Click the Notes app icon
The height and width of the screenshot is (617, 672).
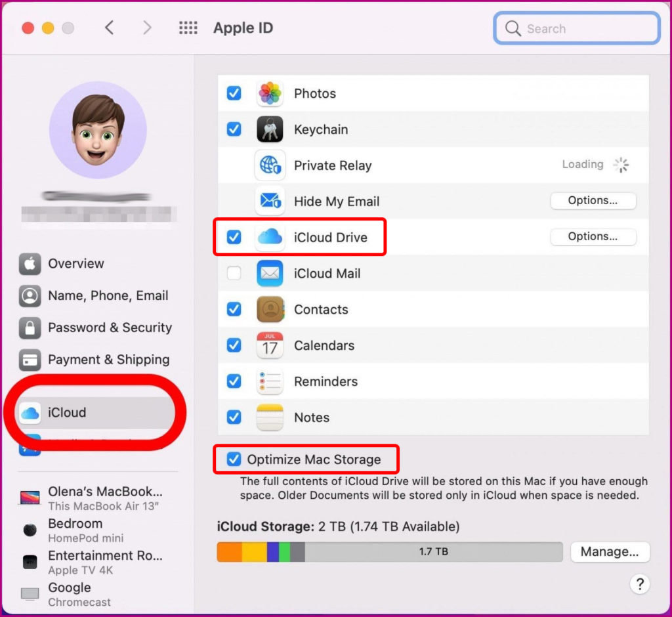click(270, 417)
